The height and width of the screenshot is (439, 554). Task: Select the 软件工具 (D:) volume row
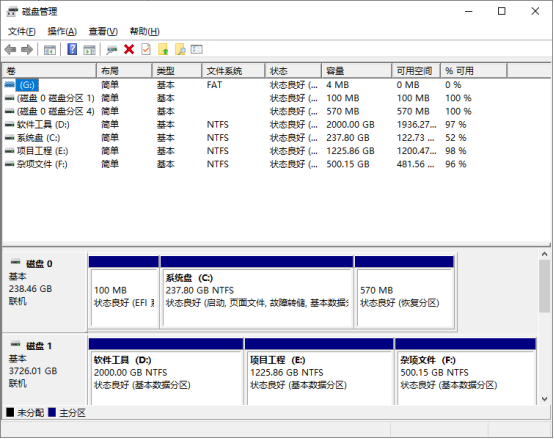click(x=254, y=125)
